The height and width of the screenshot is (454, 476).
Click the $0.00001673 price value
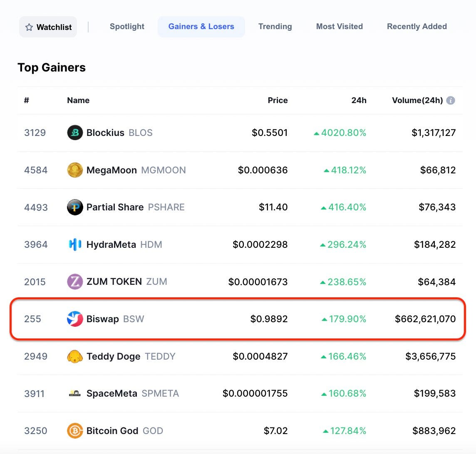258,282
